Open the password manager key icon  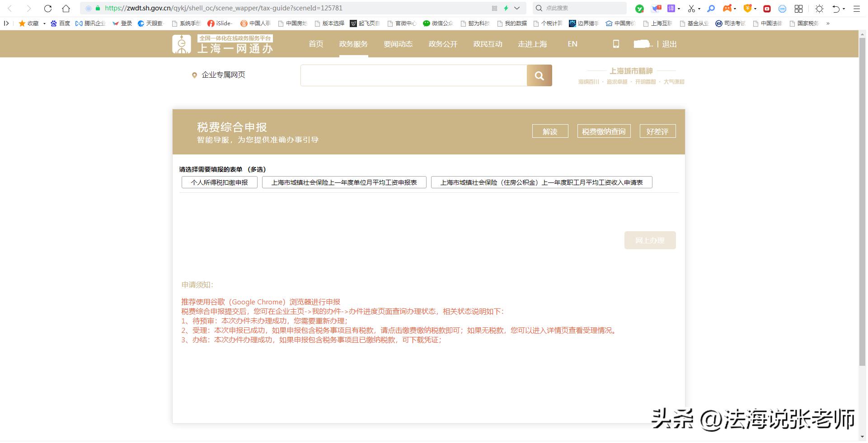[x=711, y=8]
